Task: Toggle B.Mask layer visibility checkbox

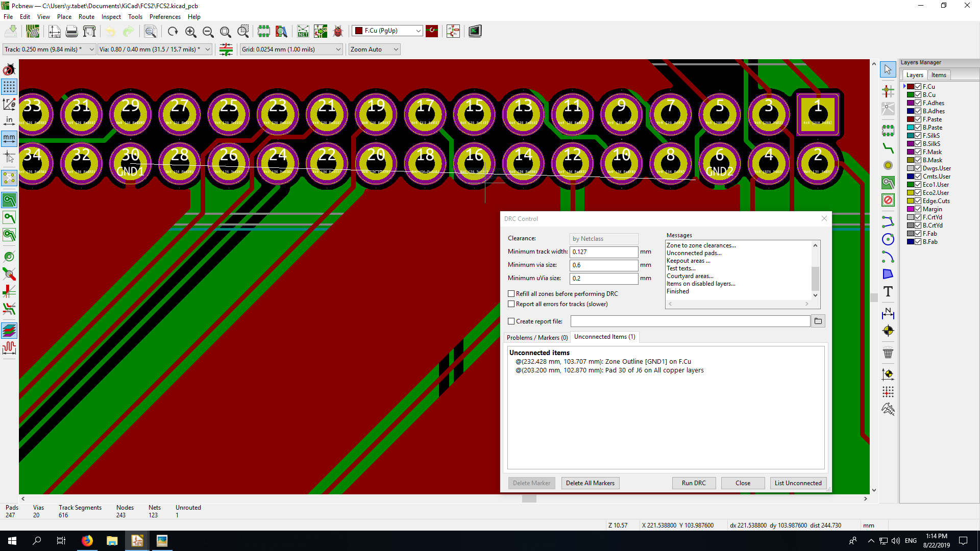Action: (x=918, y=160)
